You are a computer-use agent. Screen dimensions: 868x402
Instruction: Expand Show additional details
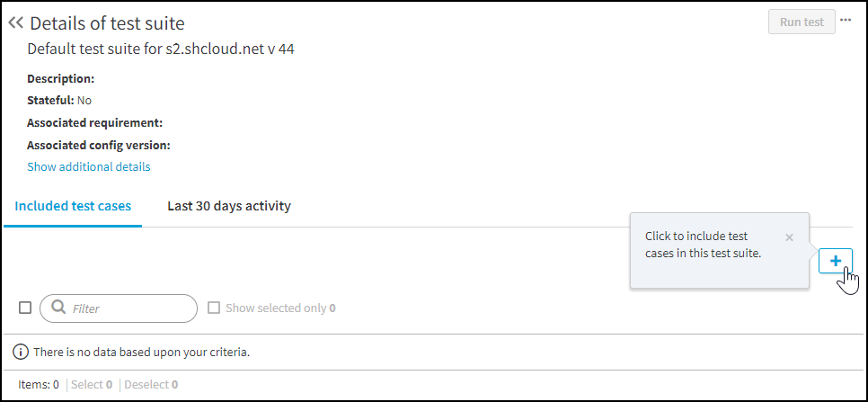89,166
